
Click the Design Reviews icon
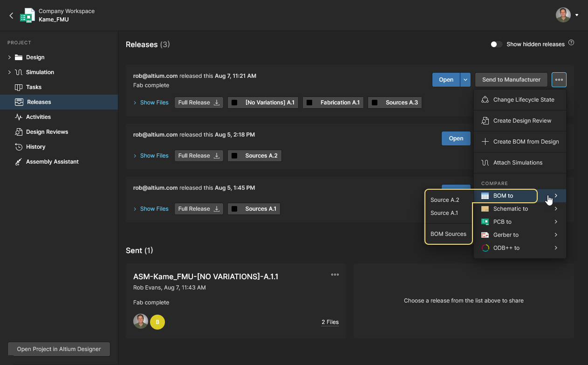[x=19, y=132]
